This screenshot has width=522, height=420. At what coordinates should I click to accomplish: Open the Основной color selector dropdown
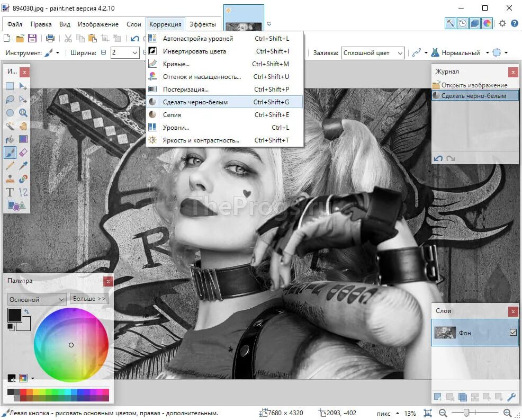[37, 299]
